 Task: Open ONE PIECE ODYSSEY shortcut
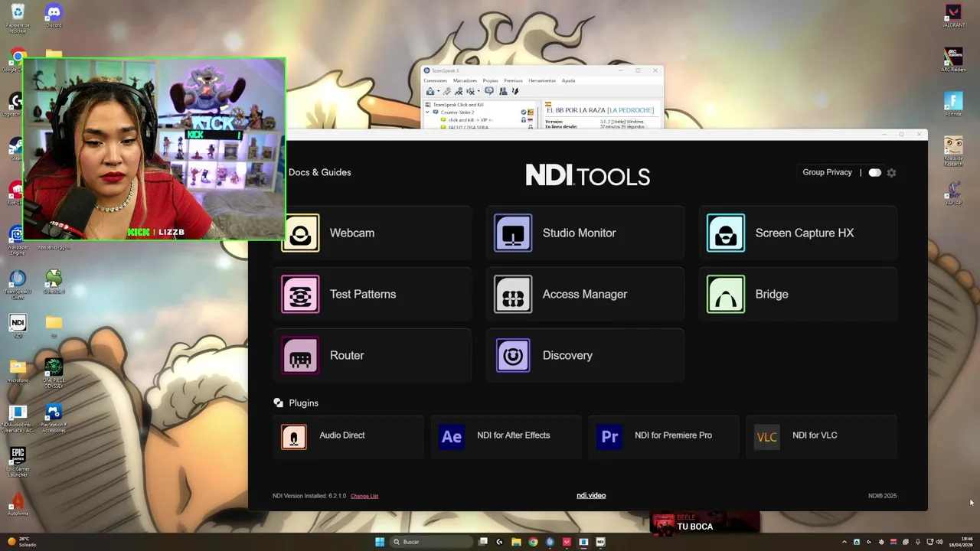(54, 373)
